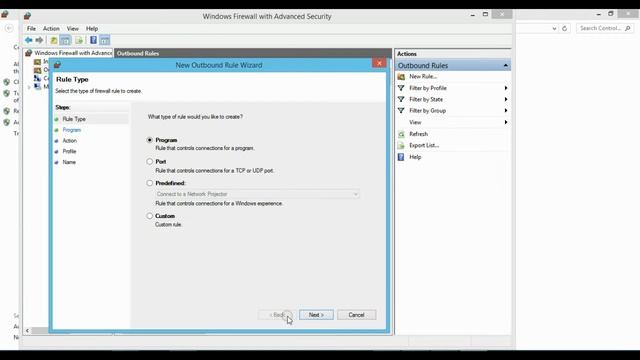Select Windows Firewall with Advanced Security tree root
Image resolution: width=640 pixels, height=360 pixels.
(73, 53)
